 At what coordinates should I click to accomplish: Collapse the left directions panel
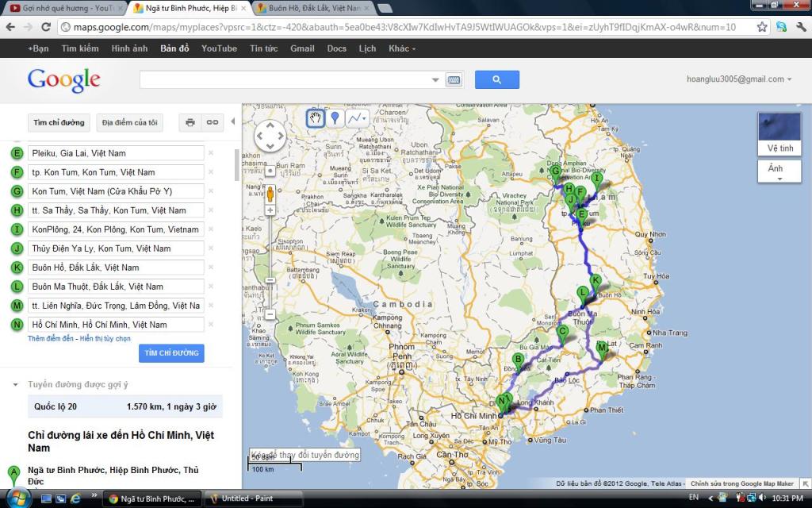(x=233, y=121)
